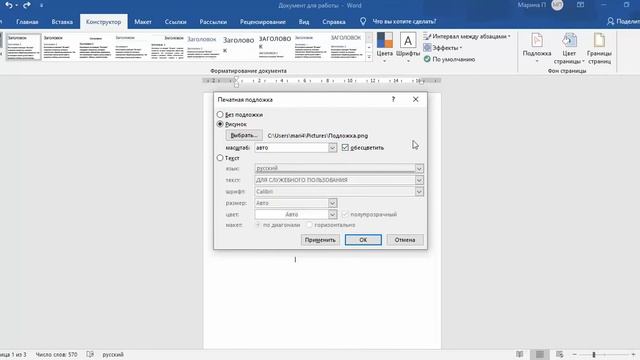
Task: Customize quick access toolbar arrow
Action: [x=42, y=5]
